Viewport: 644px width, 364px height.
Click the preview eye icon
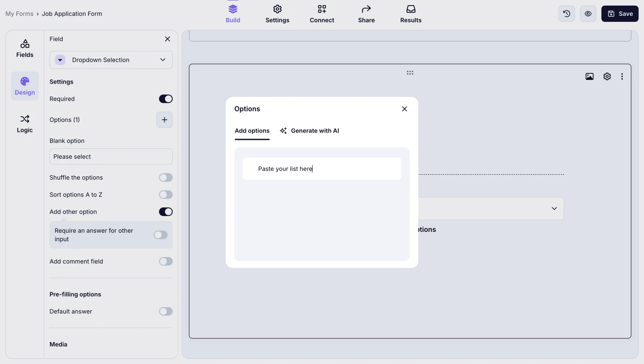point(588,14)
